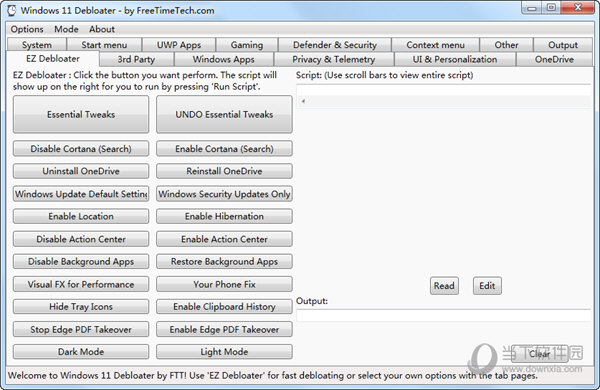Close the Windows 11 Debloater window
This screenshot has height=390, width=600.
click(578, 8)
